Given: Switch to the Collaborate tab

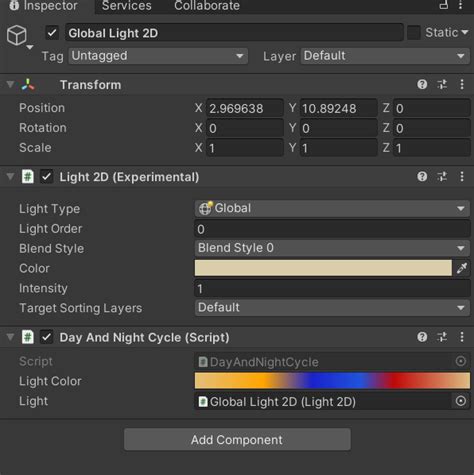Looking at the screenshot, I should [207, 5].
